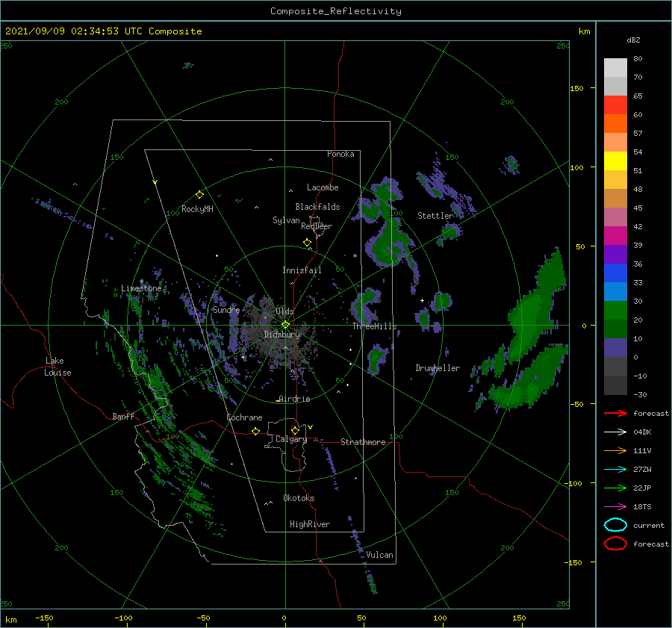672x628 pixels.
Task: Click the Sundre town label
Action: tap(226, 310)
